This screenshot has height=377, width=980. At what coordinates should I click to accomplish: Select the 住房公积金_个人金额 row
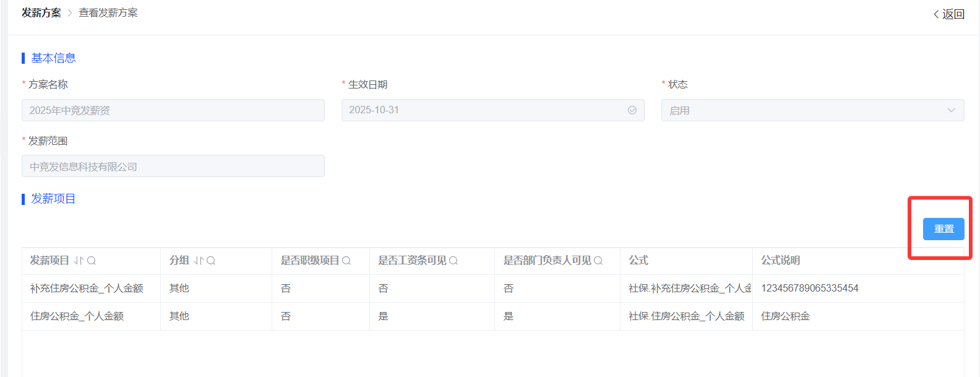pos(77,316)
